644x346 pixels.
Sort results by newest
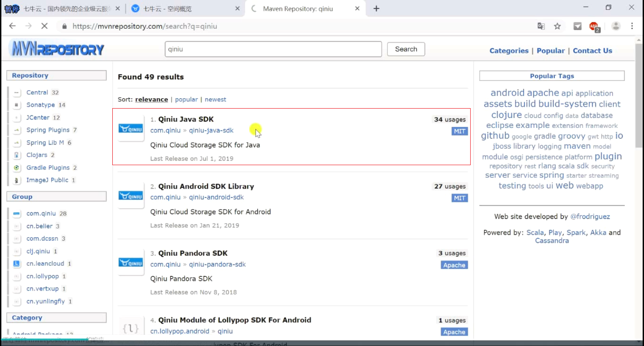(216, 100)
